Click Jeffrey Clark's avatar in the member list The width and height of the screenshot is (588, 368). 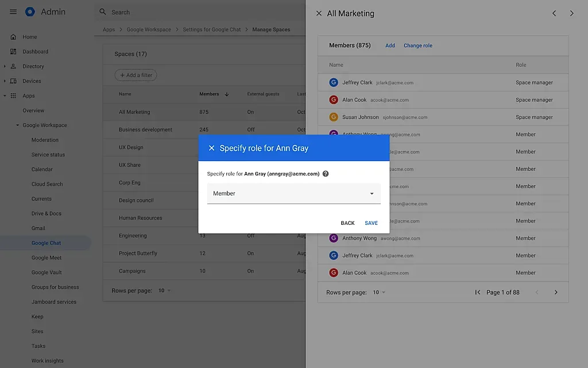pyautogui.click(x=334, y=82)
